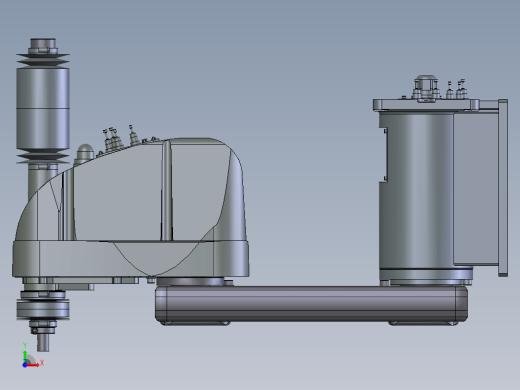Image resolution: width=520 pixels, height=390 pixels.
Task: Click the red X axis arrow of the triad
Action: point(34,365)
